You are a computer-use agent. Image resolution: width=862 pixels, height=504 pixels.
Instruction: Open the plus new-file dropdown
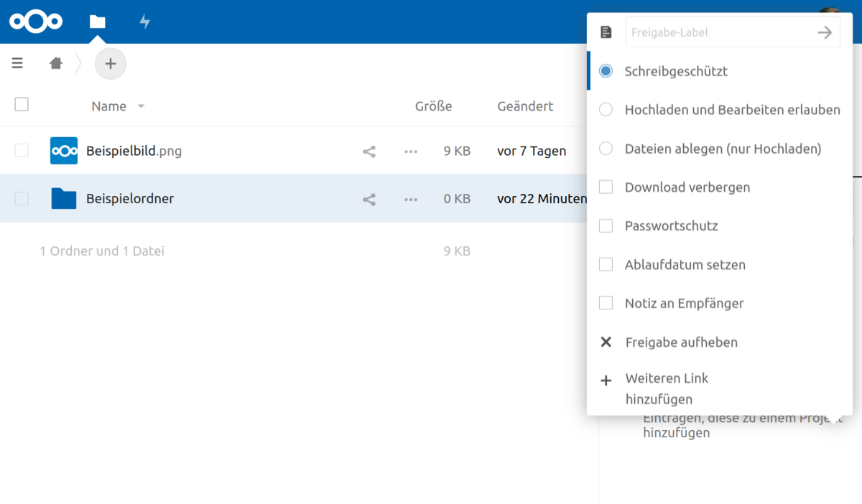click(x=110, y=63)
